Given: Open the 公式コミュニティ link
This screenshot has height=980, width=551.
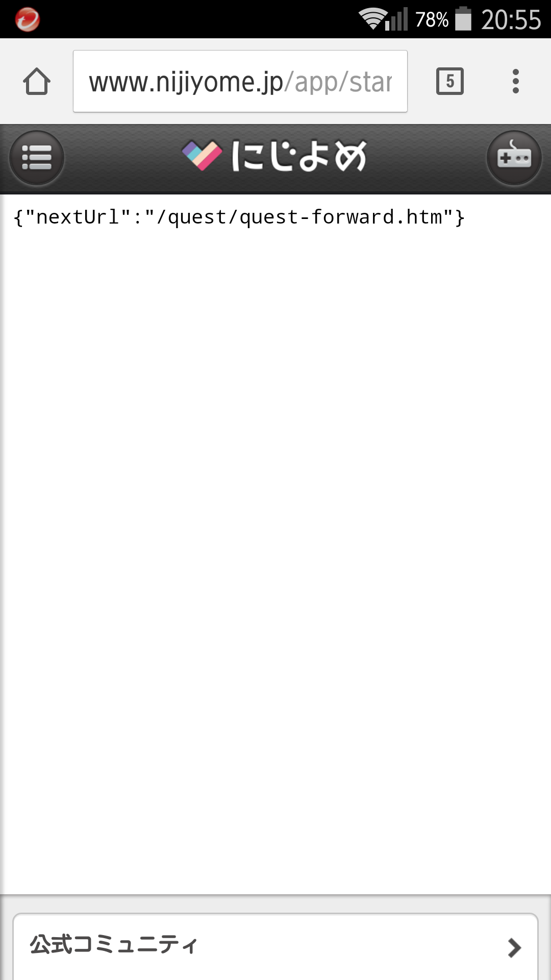Looking at the screenshot, I should (x=275, y=947).
